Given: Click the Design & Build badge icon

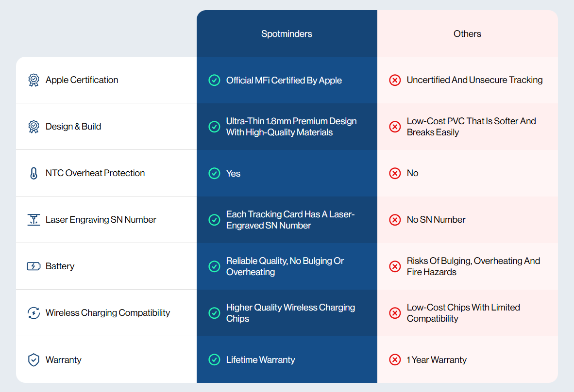Looking at the screenshot, I should point(34,127).
